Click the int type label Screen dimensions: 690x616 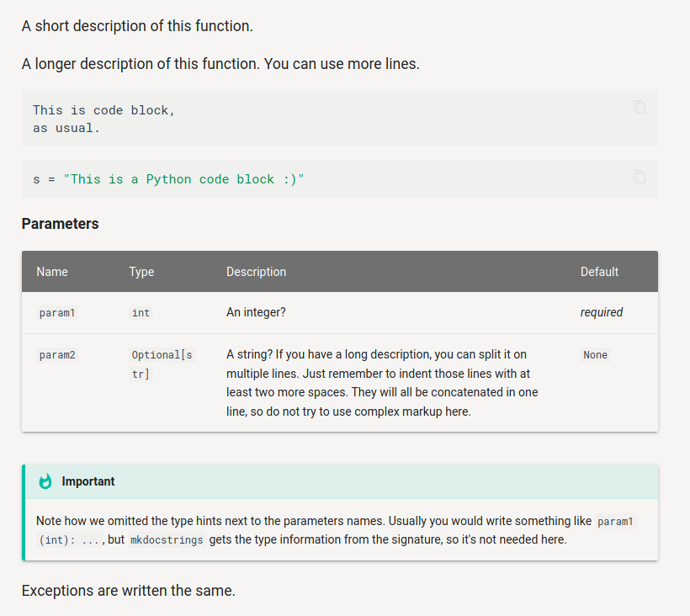(141, 313)
